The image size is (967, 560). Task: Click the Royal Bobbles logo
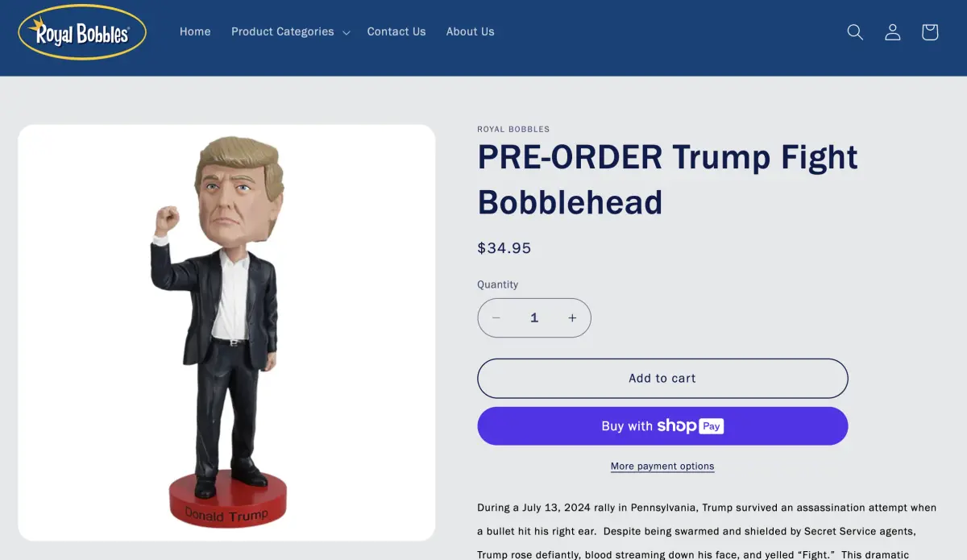point(82,32)
